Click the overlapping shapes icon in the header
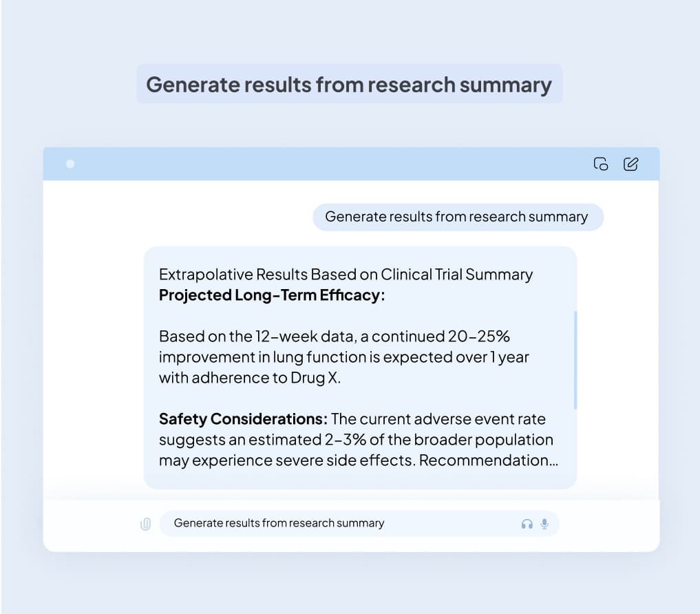Viewport: 700px width, 614px height. pos(601,164)
